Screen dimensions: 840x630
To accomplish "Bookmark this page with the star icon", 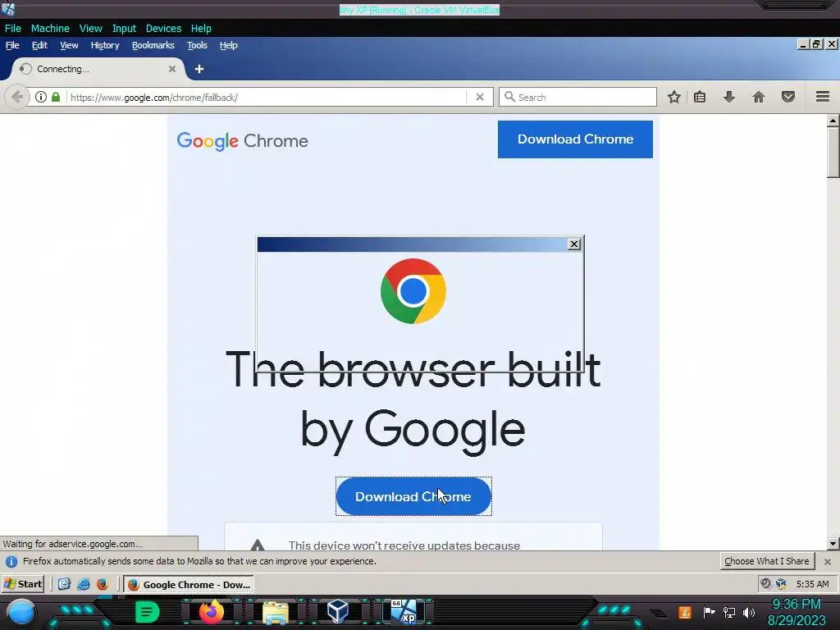I will pyautogui.click(x=674, y=97).
